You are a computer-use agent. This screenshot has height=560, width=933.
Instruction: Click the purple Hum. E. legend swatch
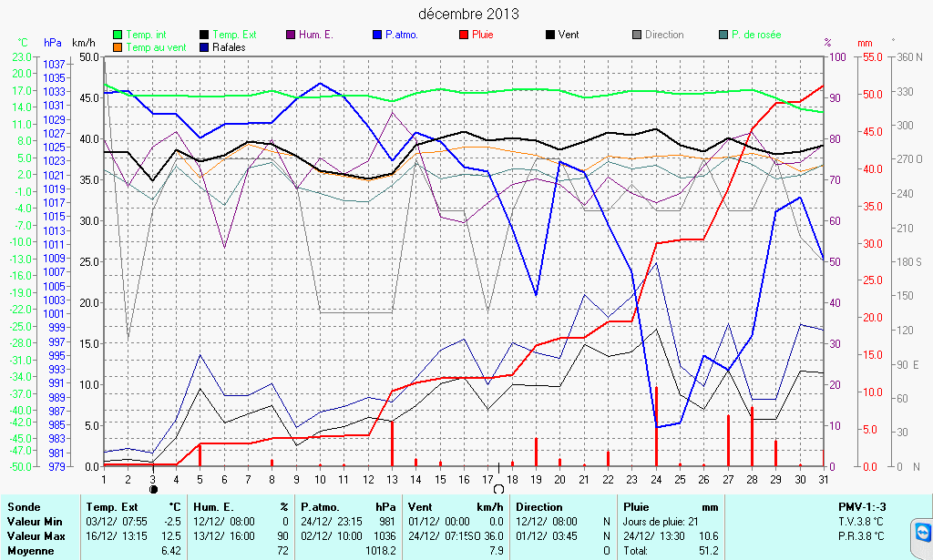click(x=291, y=35)
